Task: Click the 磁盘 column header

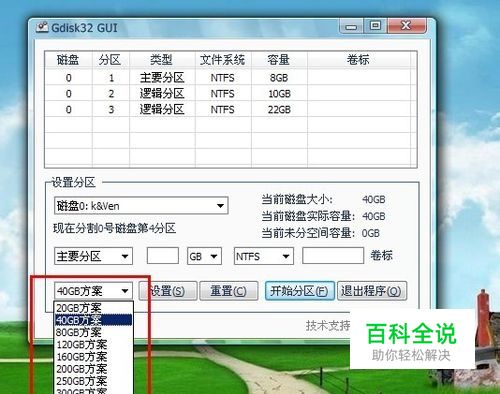Action: tap(68, 60)
